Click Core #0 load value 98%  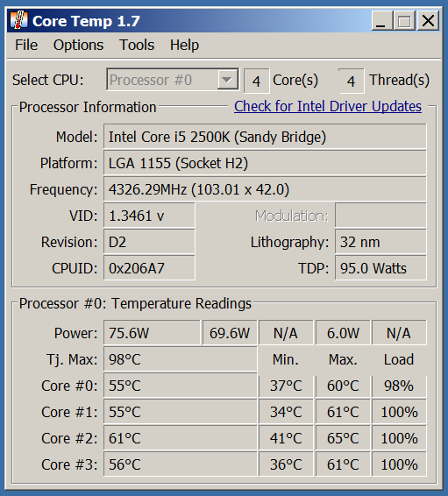(x=399, y=386)
